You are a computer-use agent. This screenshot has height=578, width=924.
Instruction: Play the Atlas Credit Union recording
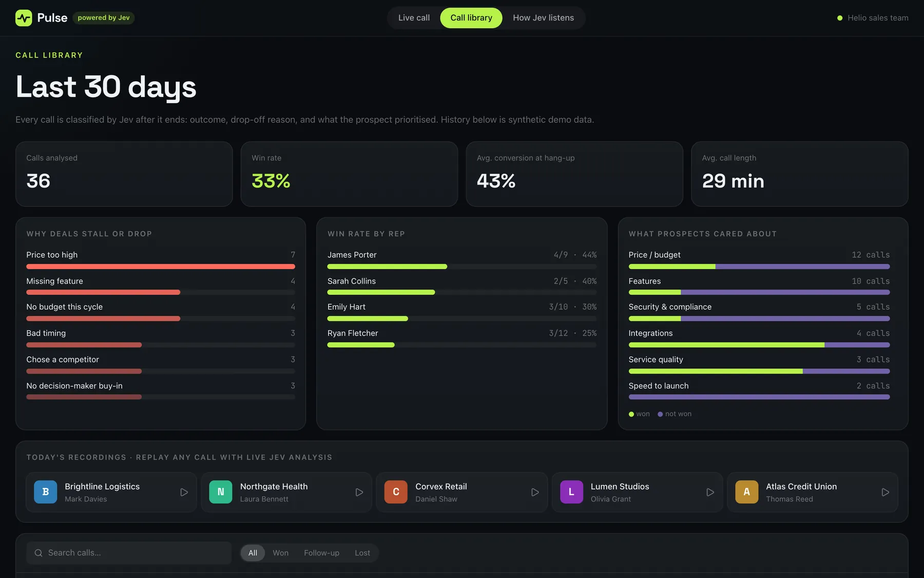click(885, 492)
